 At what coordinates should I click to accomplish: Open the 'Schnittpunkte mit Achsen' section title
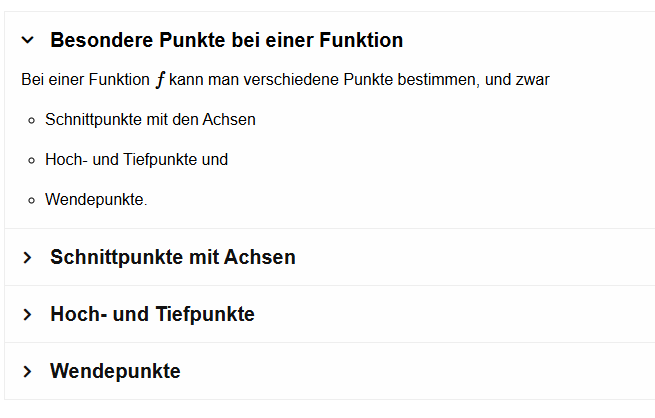pyautogui.click(x=172, y=257)
